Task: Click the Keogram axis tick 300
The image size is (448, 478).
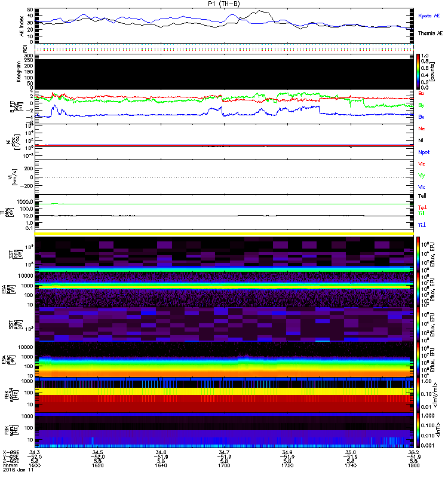Action: [x=28, y=56]
